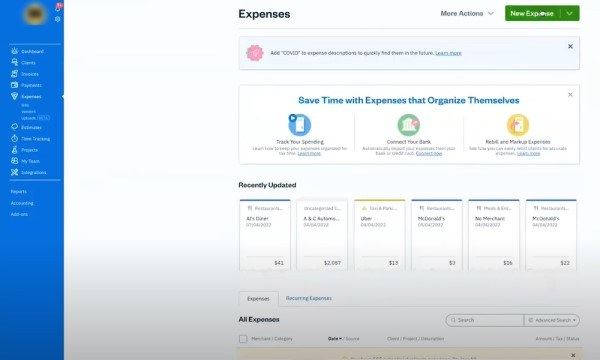The image size is (600, 360).
Task: Expand the Advanced Search dropdown
Action: tap(552, 320)
